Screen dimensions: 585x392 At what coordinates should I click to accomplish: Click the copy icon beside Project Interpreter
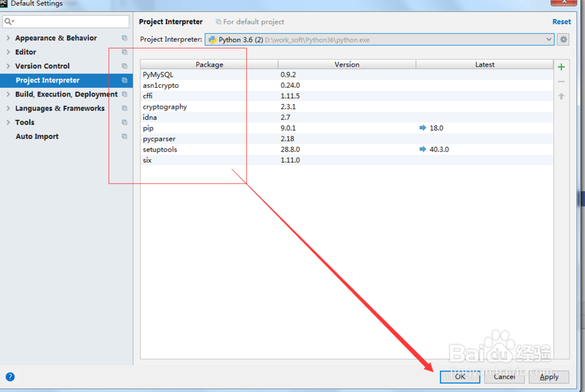coord(125,80)
